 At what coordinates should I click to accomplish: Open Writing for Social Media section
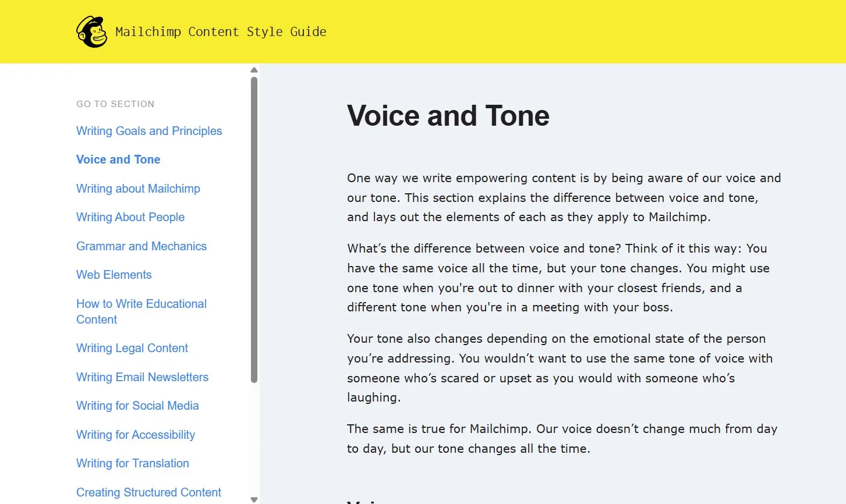click(x=137, y=406)
